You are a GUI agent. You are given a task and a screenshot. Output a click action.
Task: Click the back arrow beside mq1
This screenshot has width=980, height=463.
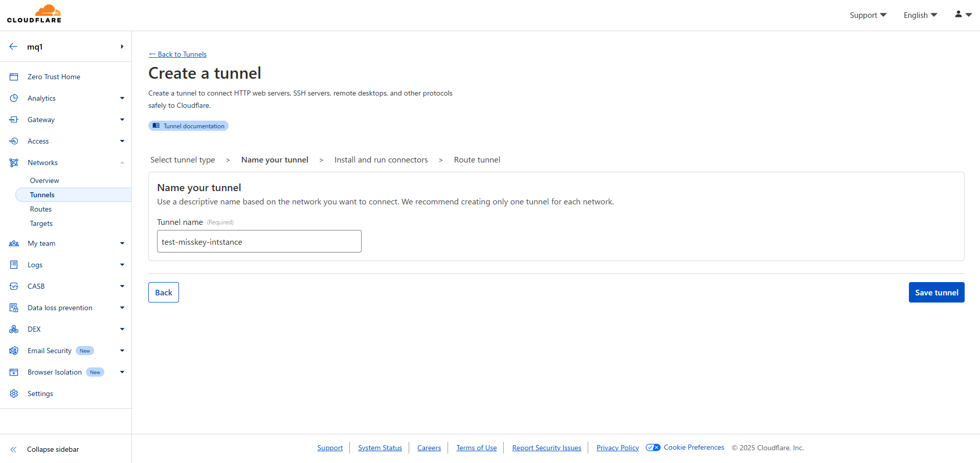coord(13,47)
